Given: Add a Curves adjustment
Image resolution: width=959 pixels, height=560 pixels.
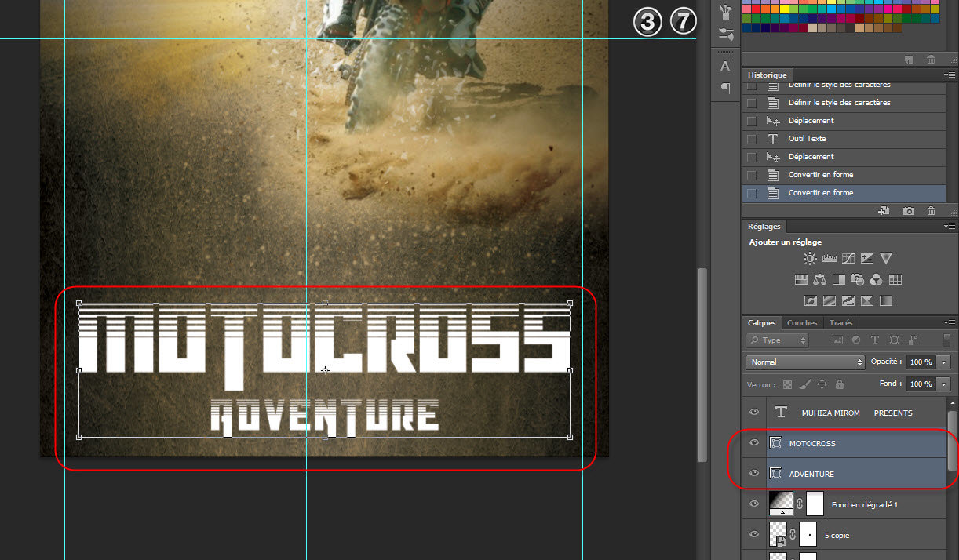Looking at the screenshot, I should pos(848,259).
